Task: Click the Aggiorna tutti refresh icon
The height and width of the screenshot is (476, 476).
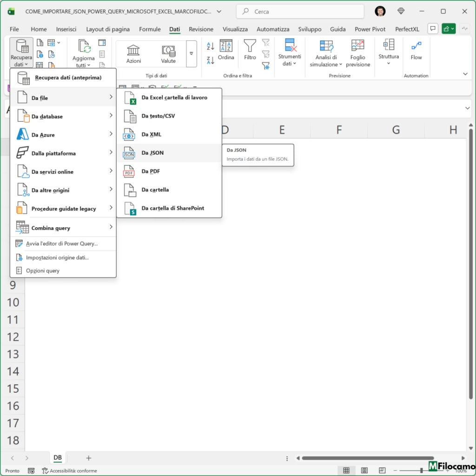Action: 84,46
